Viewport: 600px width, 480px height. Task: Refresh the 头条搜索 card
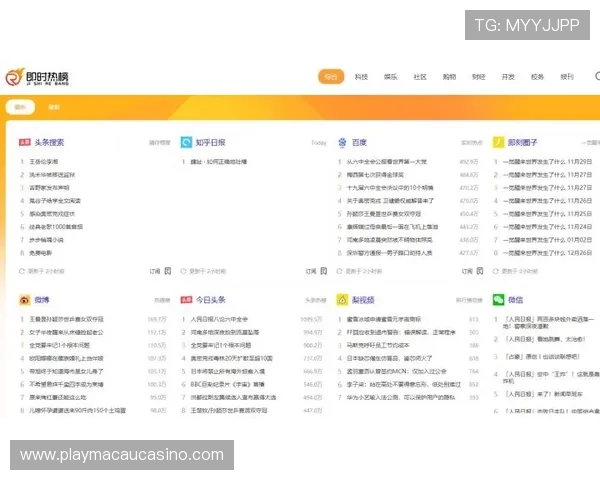[x=22, y=271]
